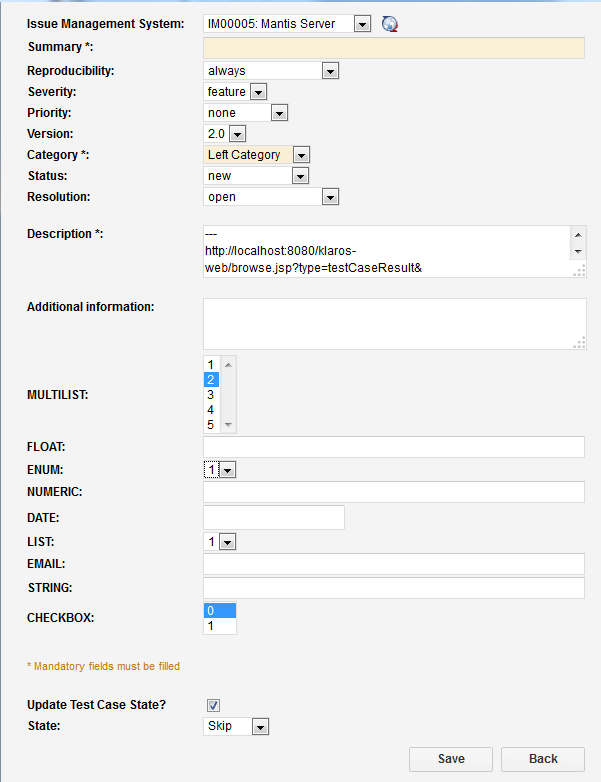
Task: Click the DATE input field
Action: pos(273,517)
